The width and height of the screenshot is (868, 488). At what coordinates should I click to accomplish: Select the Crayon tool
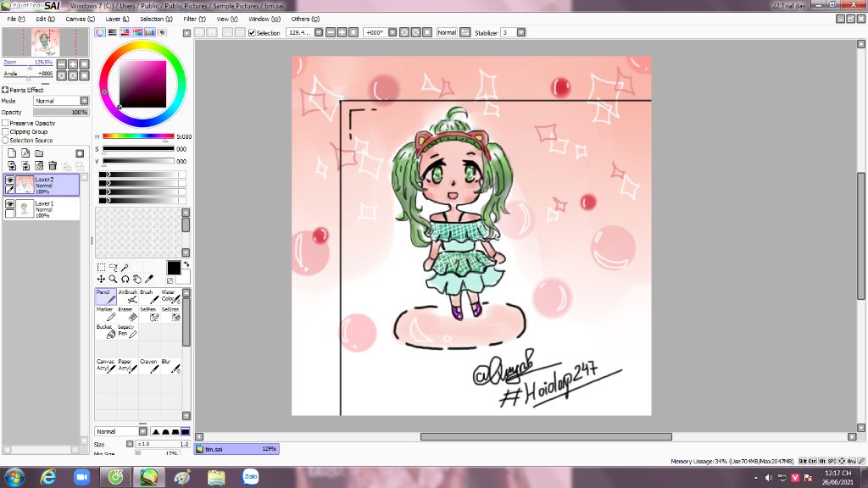tap(149, 366)
